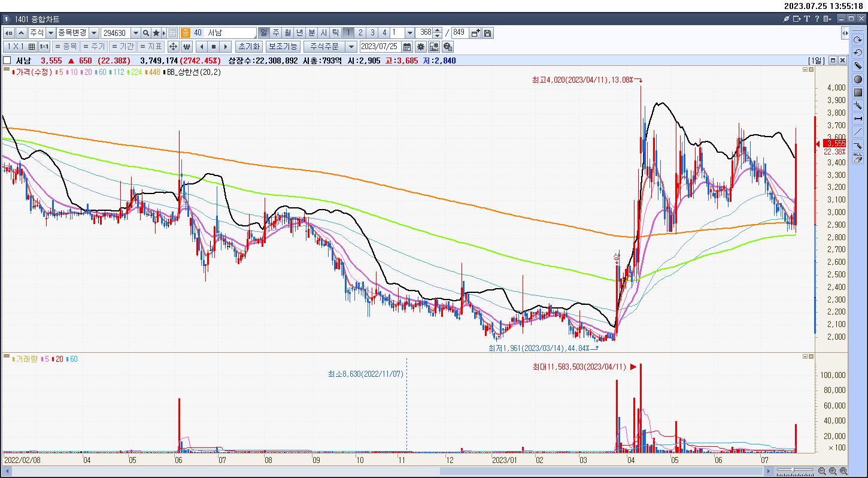Open the stock code 294630 dropdown
This screenshot has height=478, width=868.
pos(136,33)
